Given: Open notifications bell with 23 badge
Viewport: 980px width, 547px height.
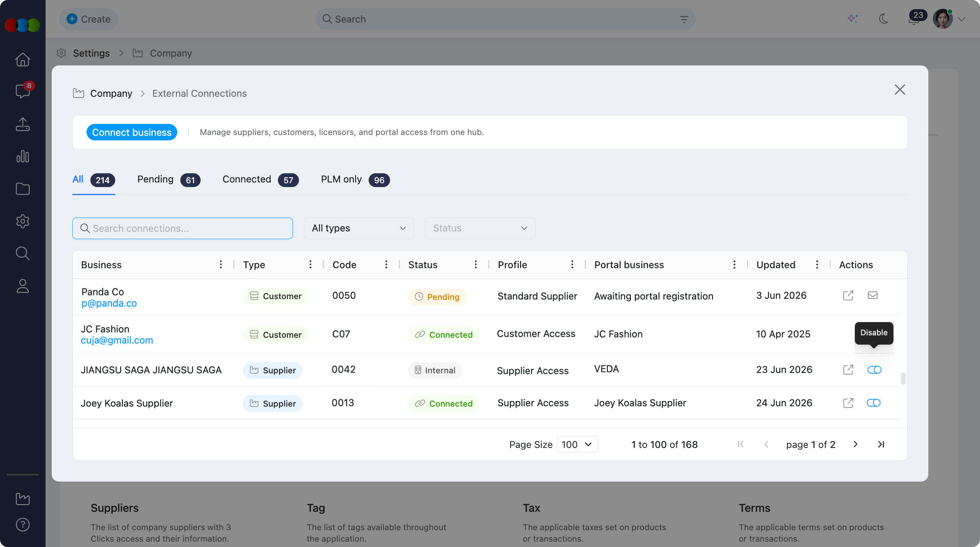Looking at the screenshot, I should 914,19.
